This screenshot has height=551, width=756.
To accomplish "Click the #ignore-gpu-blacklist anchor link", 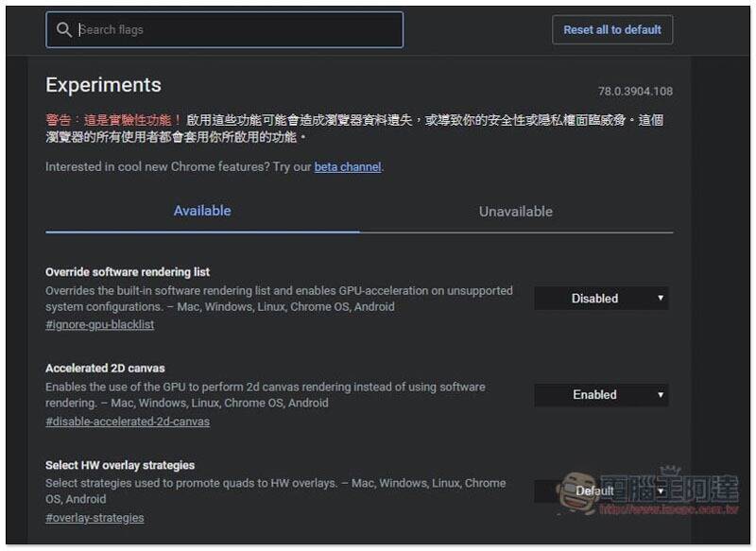I will tap(100, 324).
